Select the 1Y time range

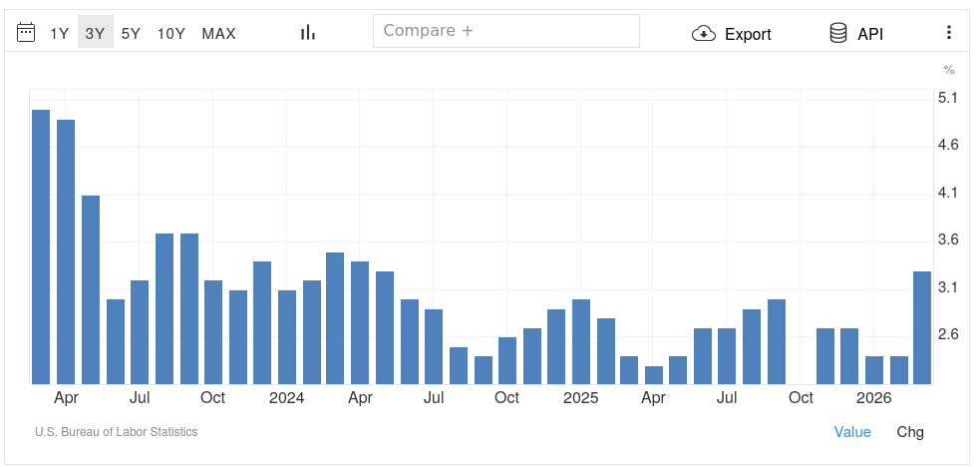tap(60, 34)
